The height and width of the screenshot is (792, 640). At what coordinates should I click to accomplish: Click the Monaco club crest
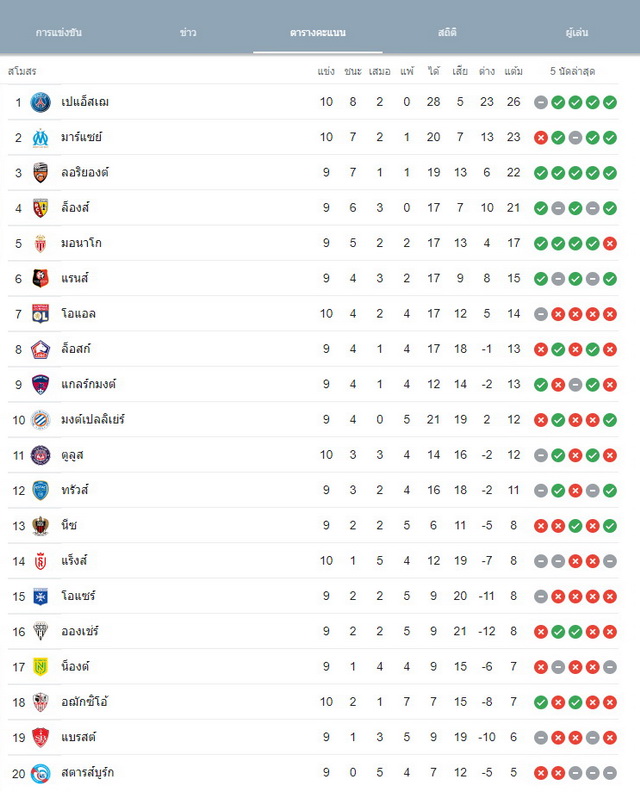(40, 243)
